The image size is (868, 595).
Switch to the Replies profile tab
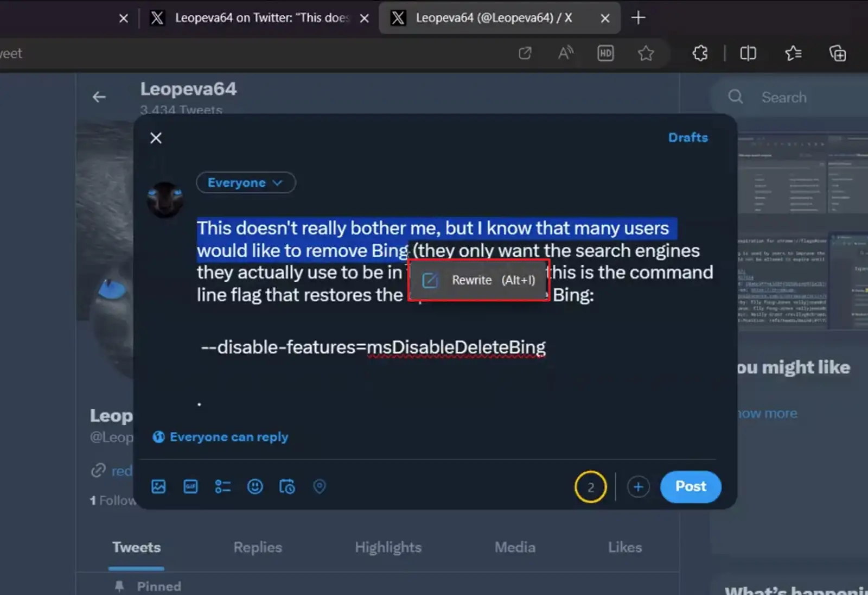point(258,547)
